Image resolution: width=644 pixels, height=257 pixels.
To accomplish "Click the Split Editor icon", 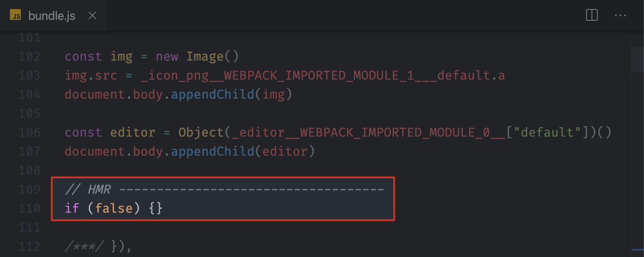I will point(592,15).
